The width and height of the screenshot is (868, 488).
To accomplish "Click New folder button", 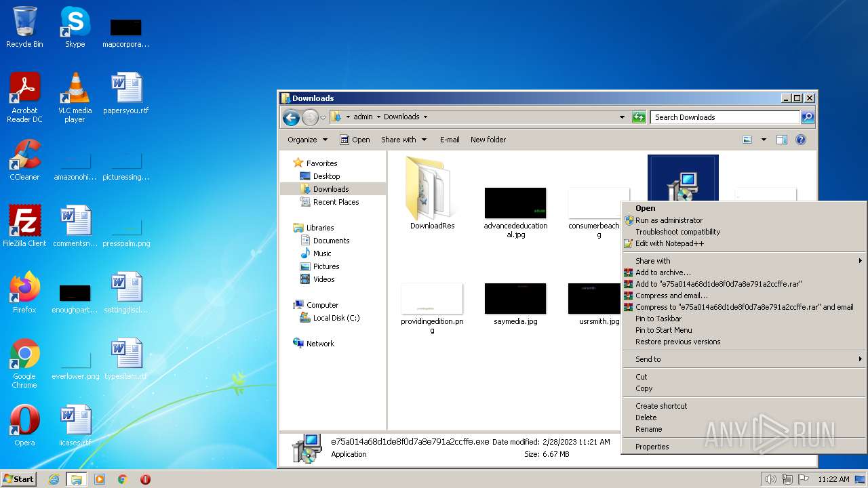I will pos(488,140).
